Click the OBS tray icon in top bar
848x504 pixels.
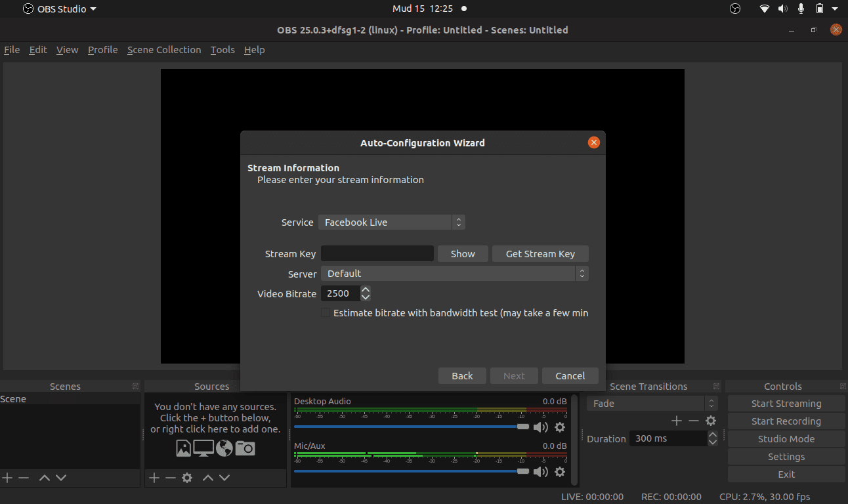[x=735, y=9]
